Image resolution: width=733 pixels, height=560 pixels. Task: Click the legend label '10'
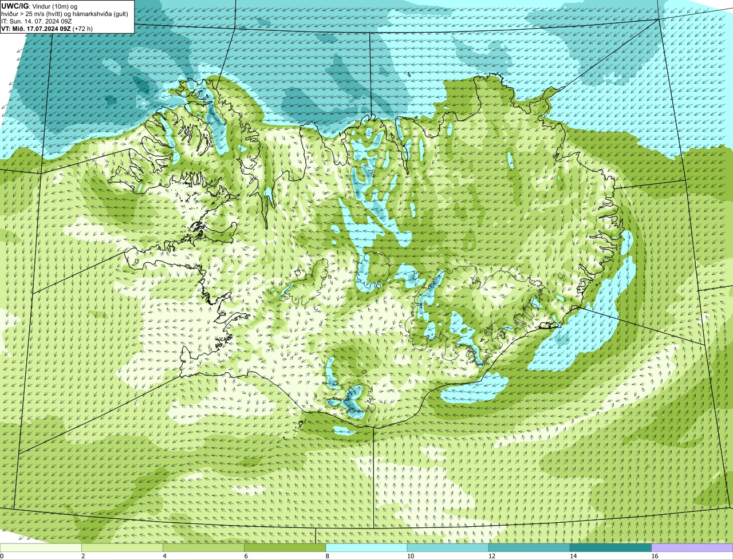pyautogui.click(x=410, y=556)
